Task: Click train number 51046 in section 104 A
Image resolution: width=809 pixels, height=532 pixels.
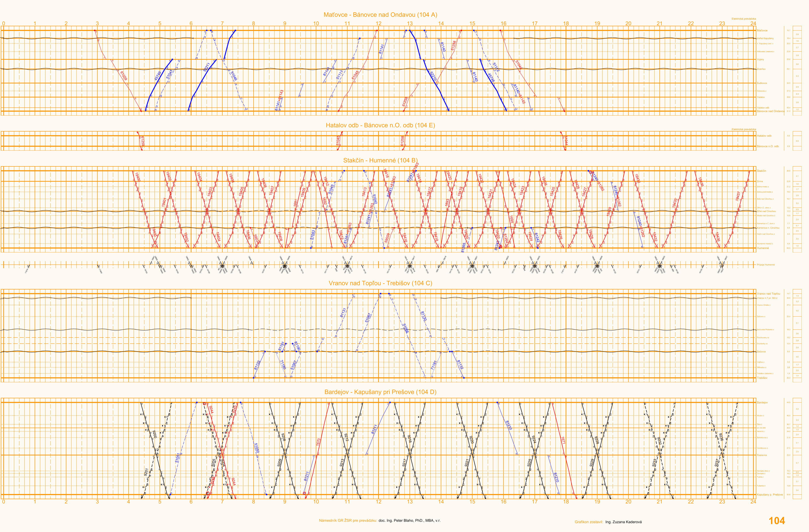Action: tap(234, 76)
